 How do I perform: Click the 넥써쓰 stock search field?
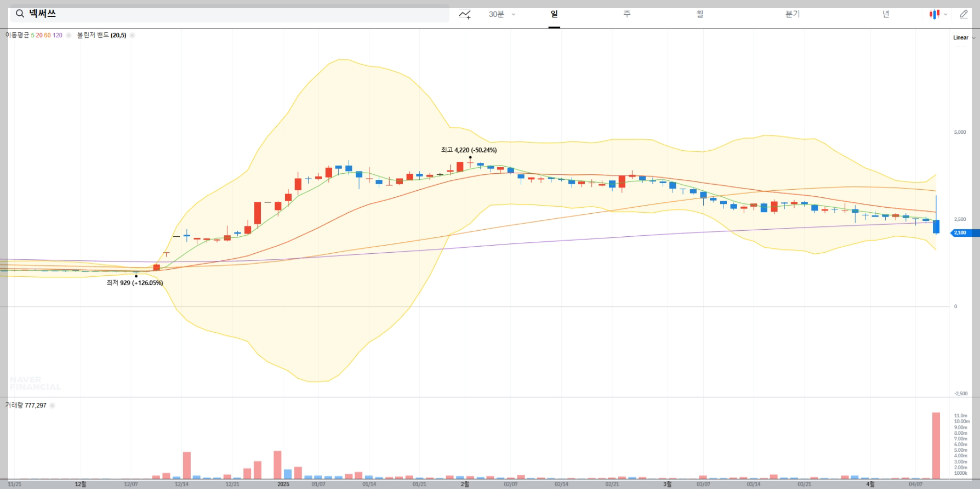230,14
